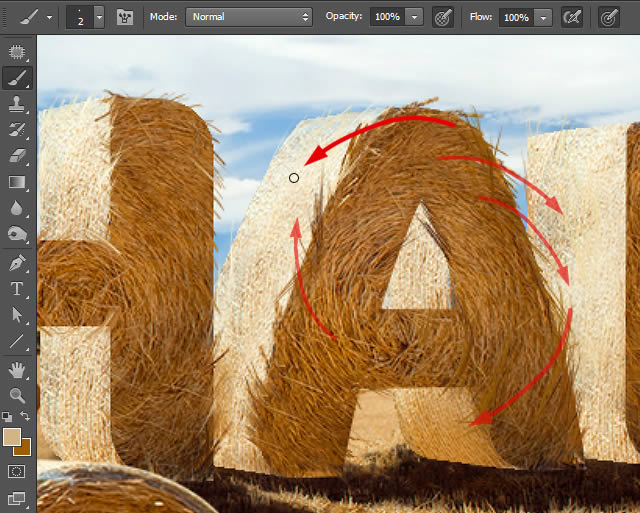Viewport: 640px width, 513px height.
Task: Select the Horizontal Type tool
Action: 17,289
